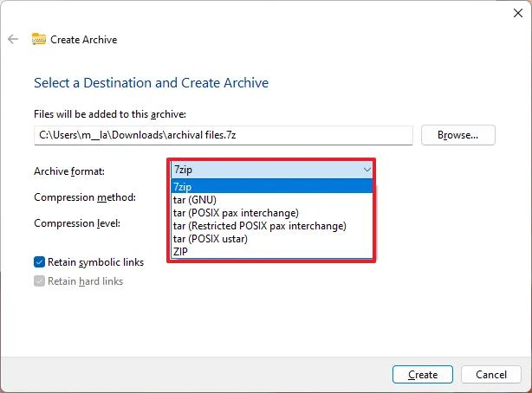Click the Retain hard links checkbox
Image resolution: width=532 pixels, height=393 pixels.
pos(39,281)
